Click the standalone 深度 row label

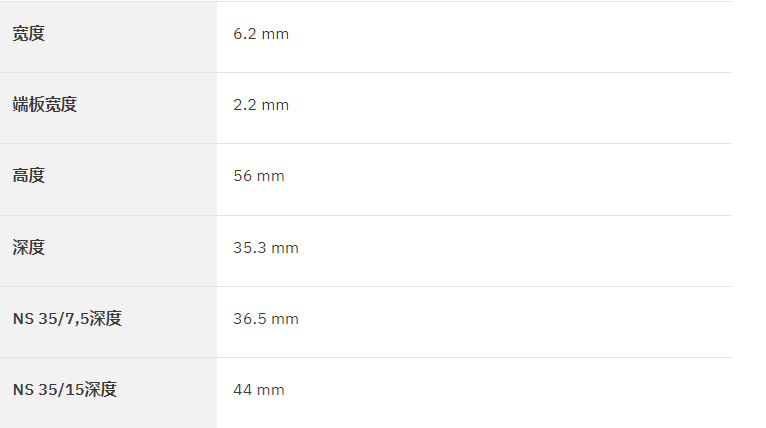point(29,247)
